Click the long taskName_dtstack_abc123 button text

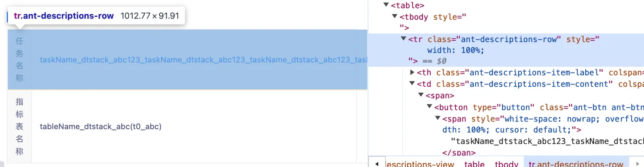pos(204,60)
